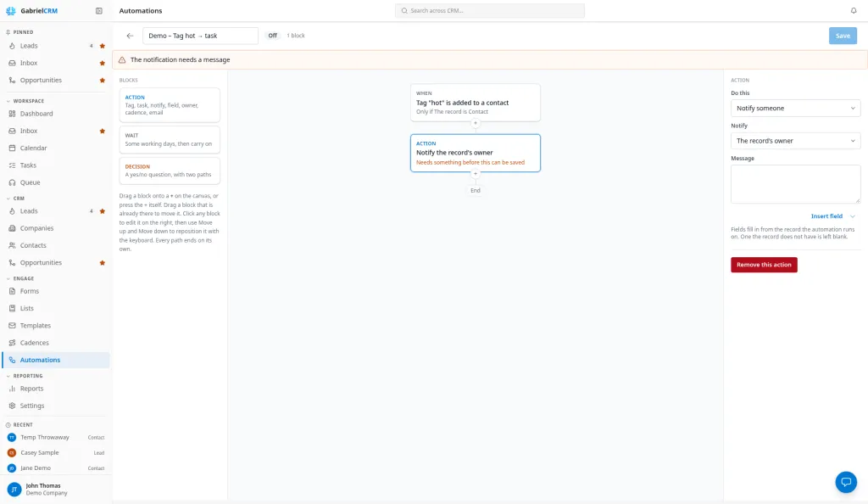
Task: Click the warning triangle icon in banner
Action: click(122, 59)
